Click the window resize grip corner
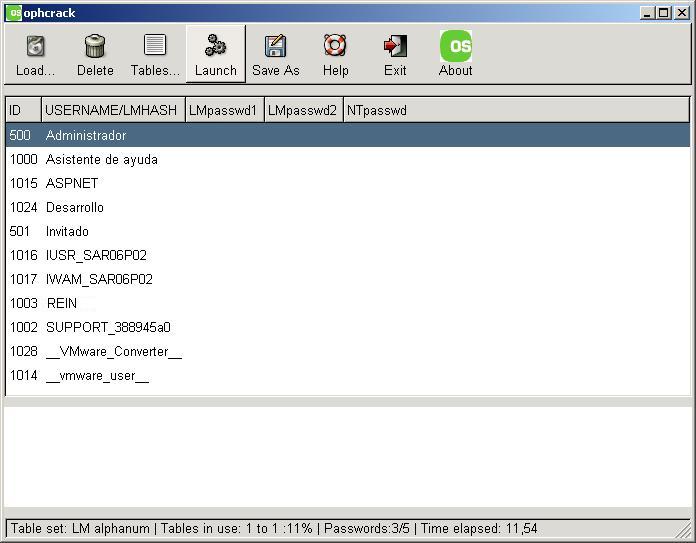The height and width of the screenshot is (543, 696). click(684, 531)
